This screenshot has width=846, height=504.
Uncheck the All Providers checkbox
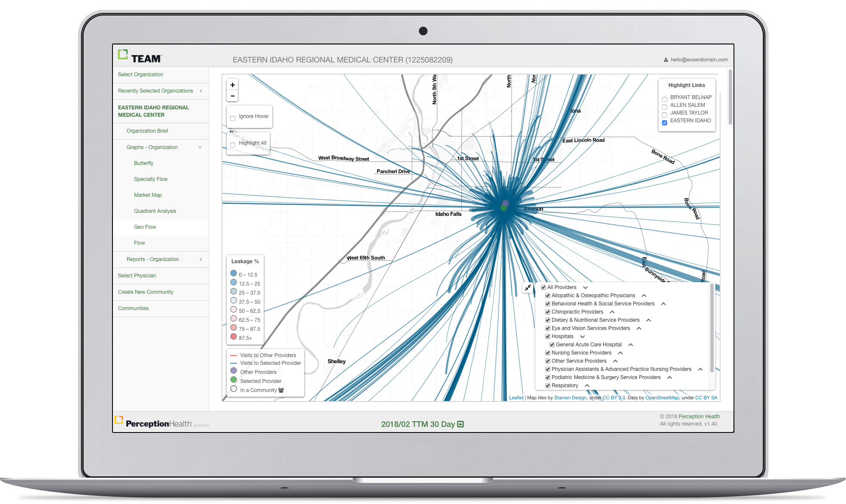(x=543, y=287)
